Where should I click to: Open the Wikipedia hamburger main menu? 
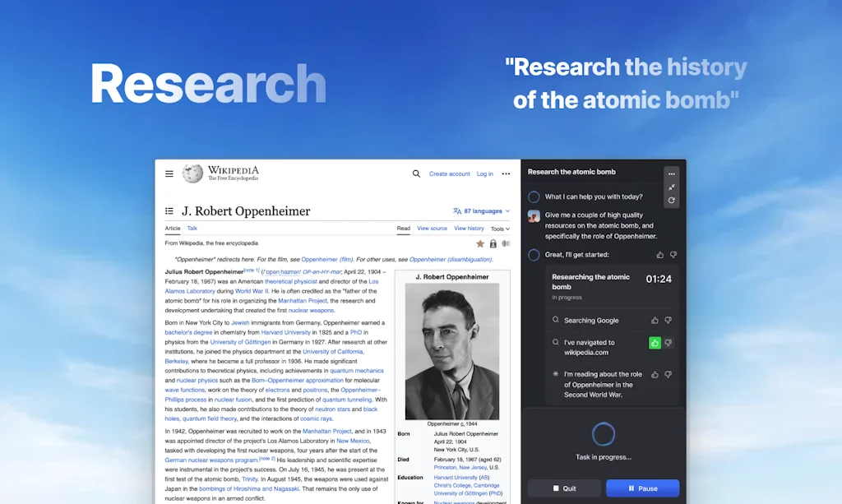pos(169,173)
